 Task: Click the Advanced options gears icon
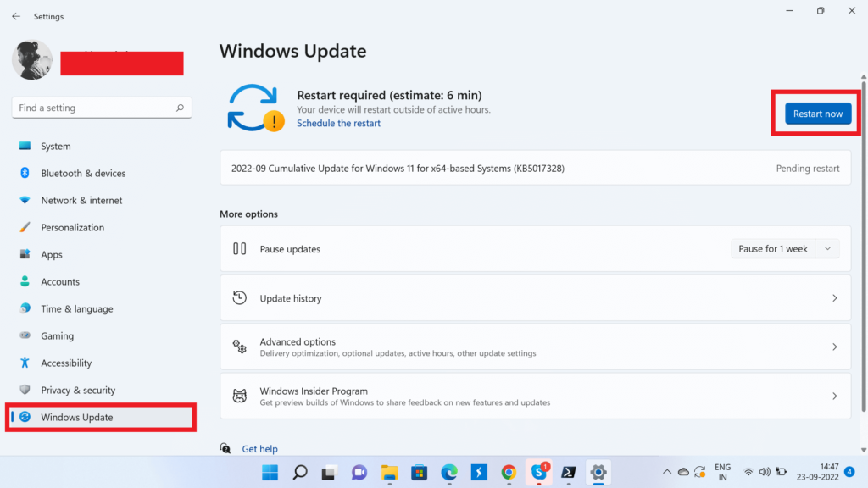coord(239,347)
